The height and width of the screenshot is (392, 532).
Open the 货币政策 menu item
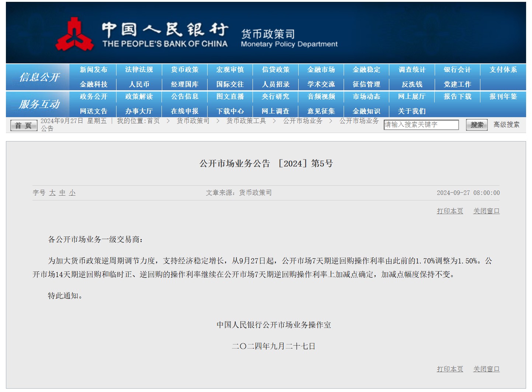[185, 70]
